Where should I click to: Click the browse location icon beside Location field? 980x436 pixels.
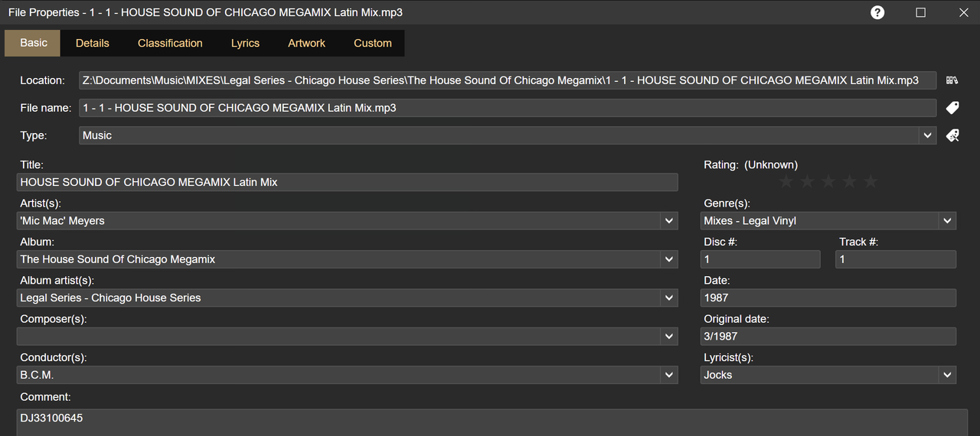pos(952,80)
